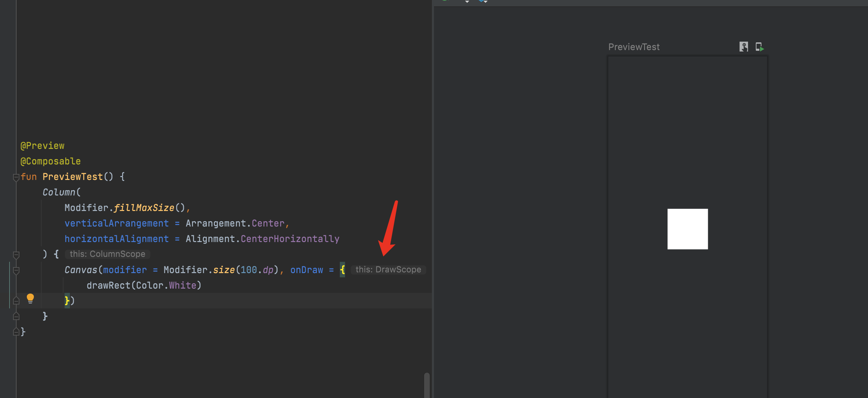Click drawRect in the code
The width and height of the screenshot is (868, 398).
[108, 285]
